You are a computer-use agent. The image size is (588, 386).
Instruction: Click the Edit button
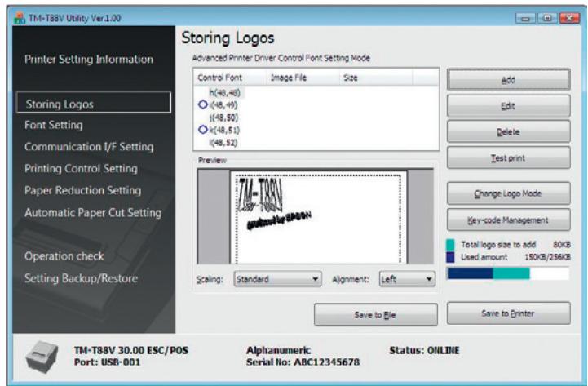(509, 106)
